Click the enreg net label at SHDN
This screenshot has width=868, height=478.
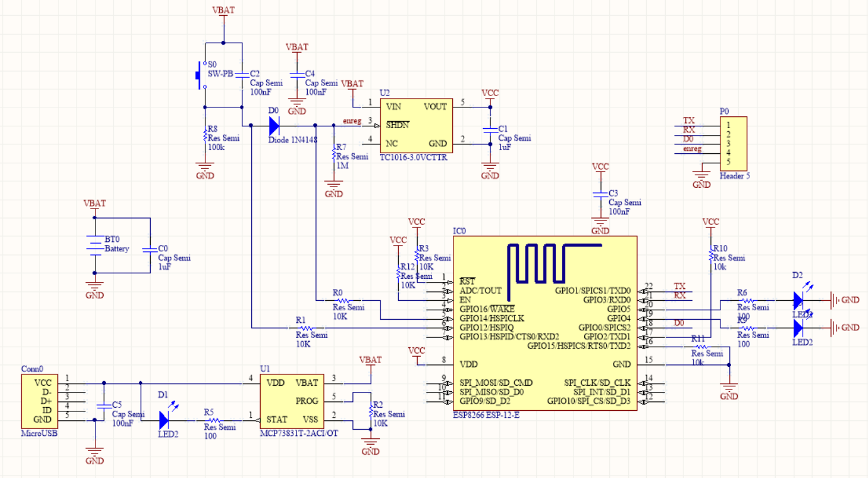pos(352,121)
